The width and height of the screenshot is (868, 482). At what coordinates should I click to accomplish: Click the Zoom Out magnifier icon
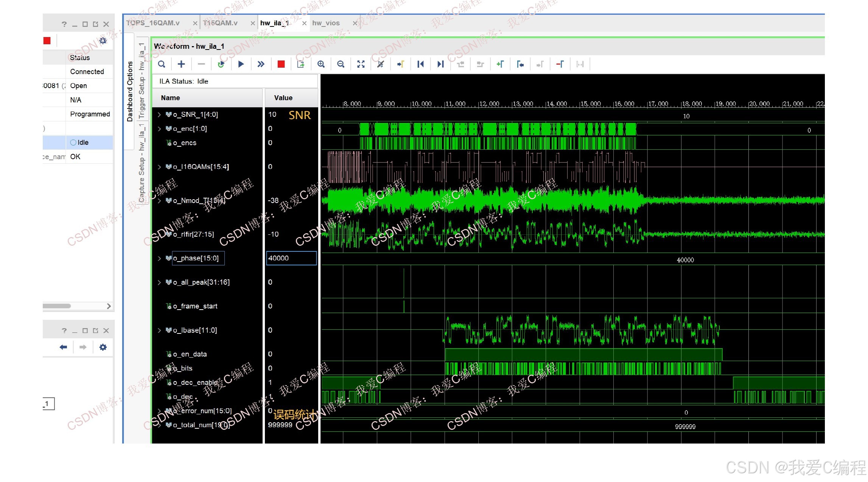341,64
